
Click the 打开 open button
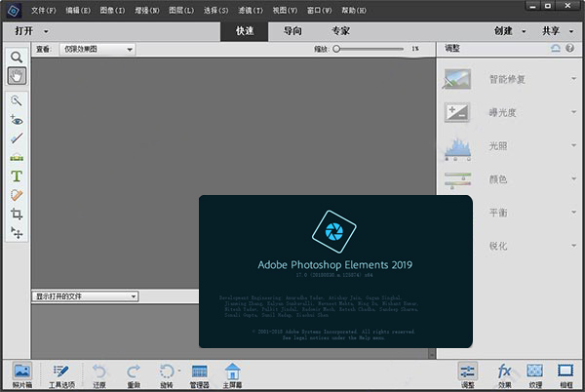click(27, 30)
